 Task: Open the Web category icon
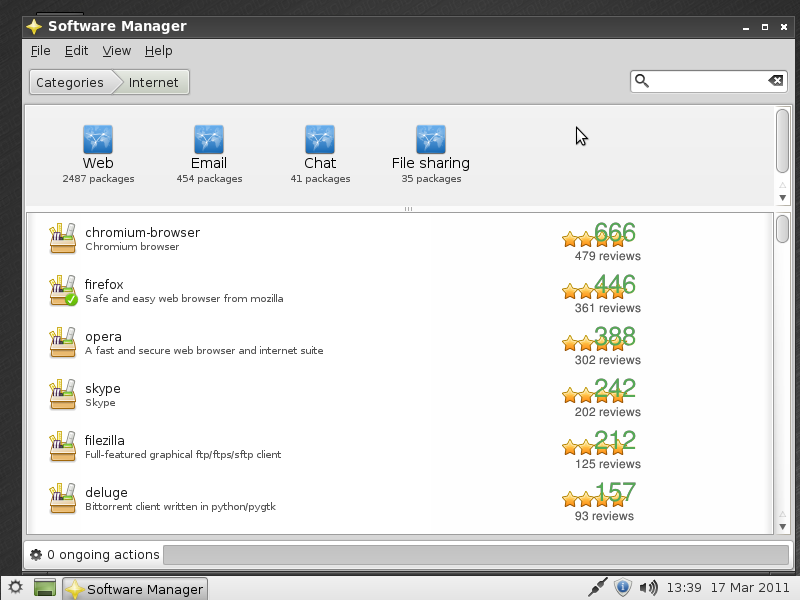97,140
